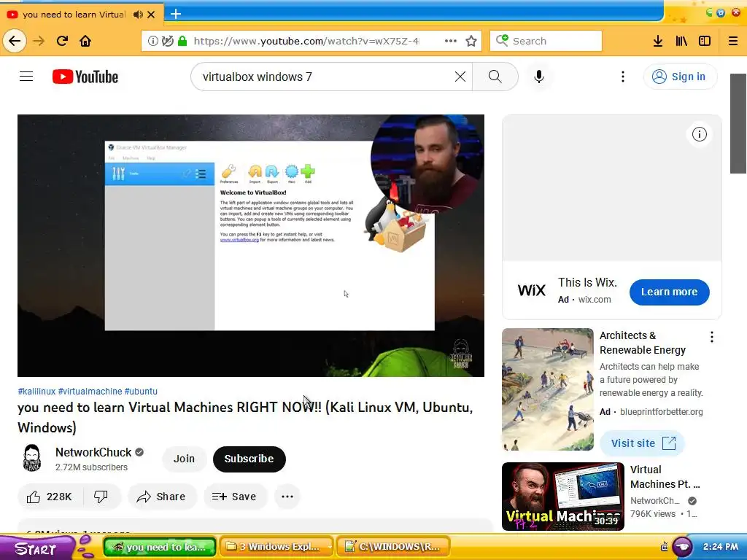Go back using the browser back arrow
This screenshot has height=560, width=747.
15,41
